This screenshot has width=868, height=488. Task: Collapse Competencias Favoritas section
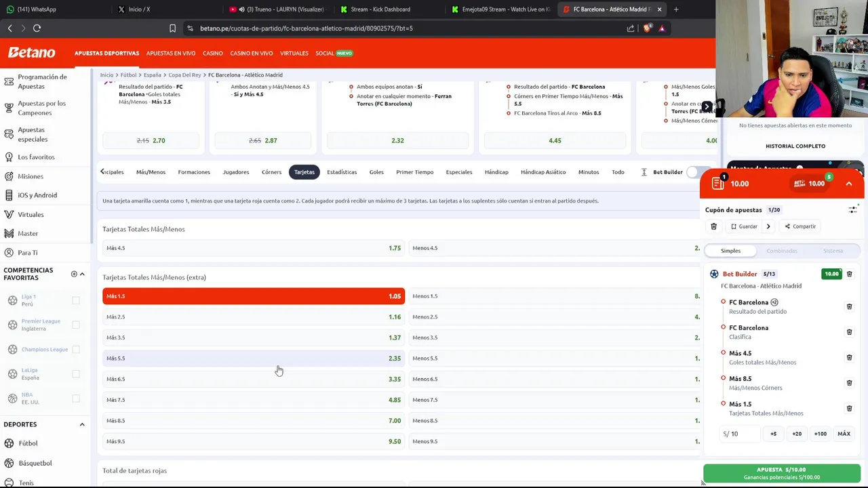point(82,274)
